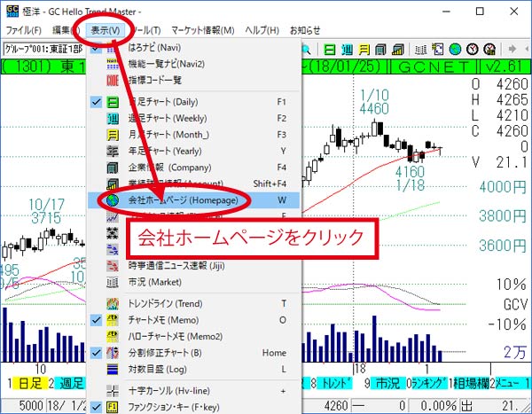
Task: Open the マーケット情報(M) menu
Action: 202,30
